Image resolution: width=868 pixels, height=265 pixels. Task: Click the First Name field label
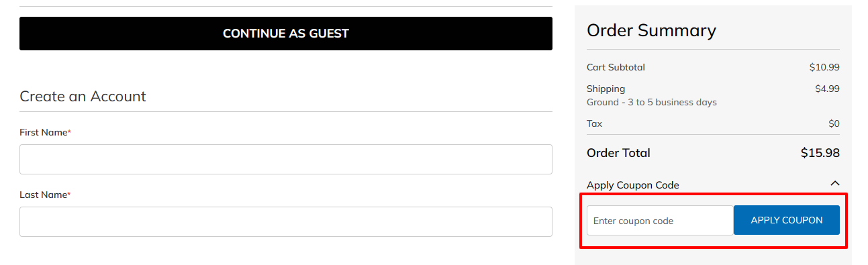coord(45,133)
